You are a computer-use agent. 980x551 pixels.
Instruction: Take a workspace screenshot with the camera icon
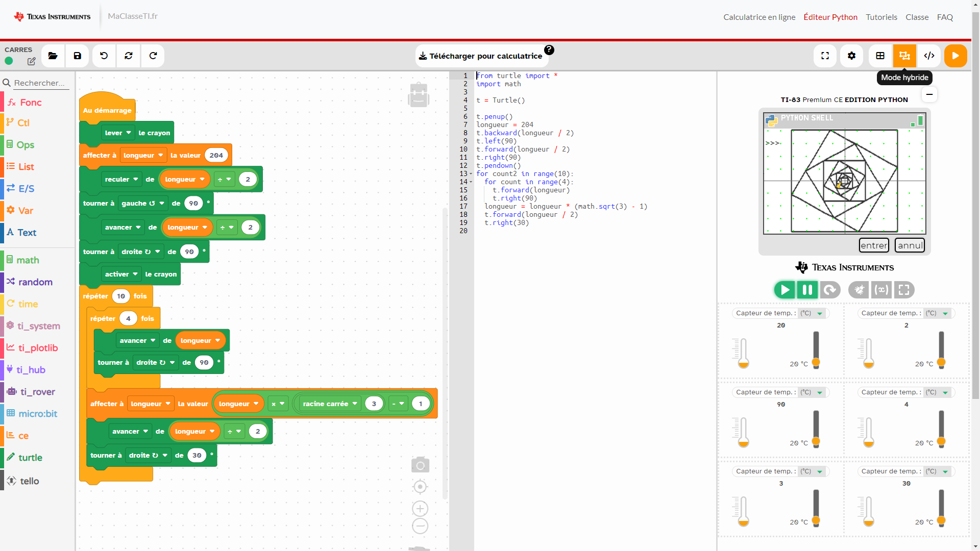coord(420,465)
